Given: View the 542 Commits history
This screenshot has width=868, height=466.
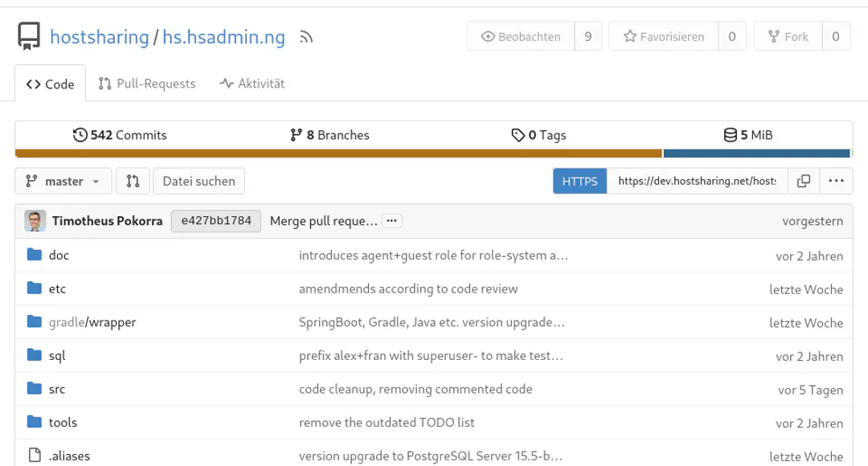Looking at the screenshot, I should point(120,135).
